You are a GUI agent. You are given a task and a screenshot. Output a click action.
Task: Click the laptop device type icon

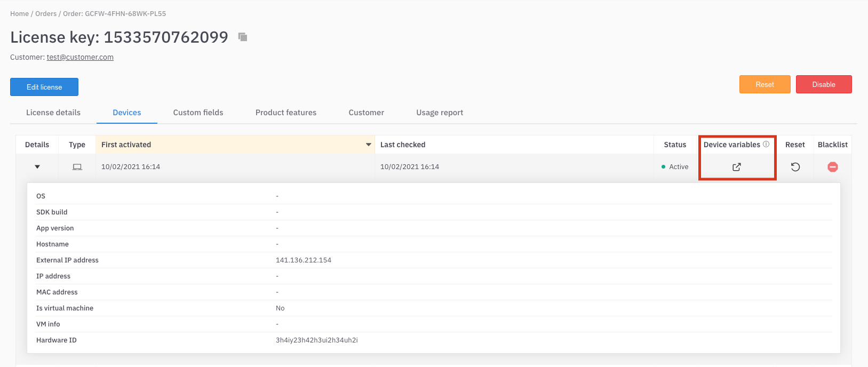77,167
